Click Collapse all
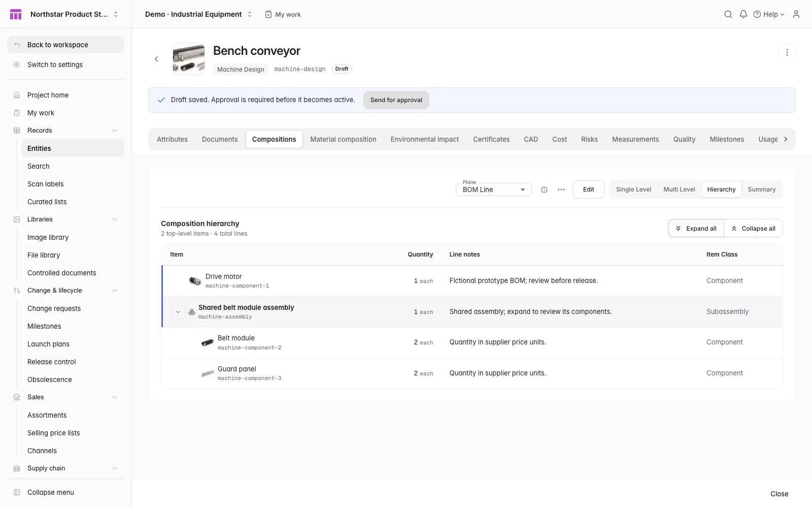Image resolution: width=812 pixels, height=508 pixels. [754, 229]
